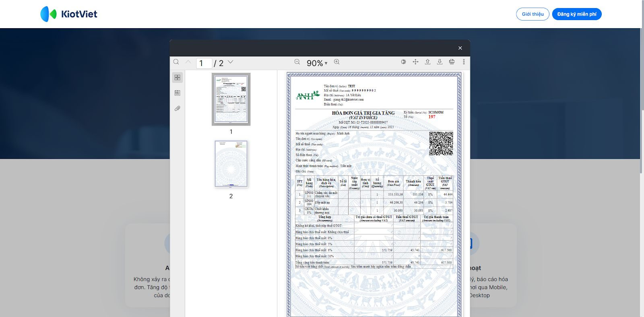Open the more options vertical dots menu
Viewport: 644px width, 317px height.
pyautogui.click(x=464, y=62)
